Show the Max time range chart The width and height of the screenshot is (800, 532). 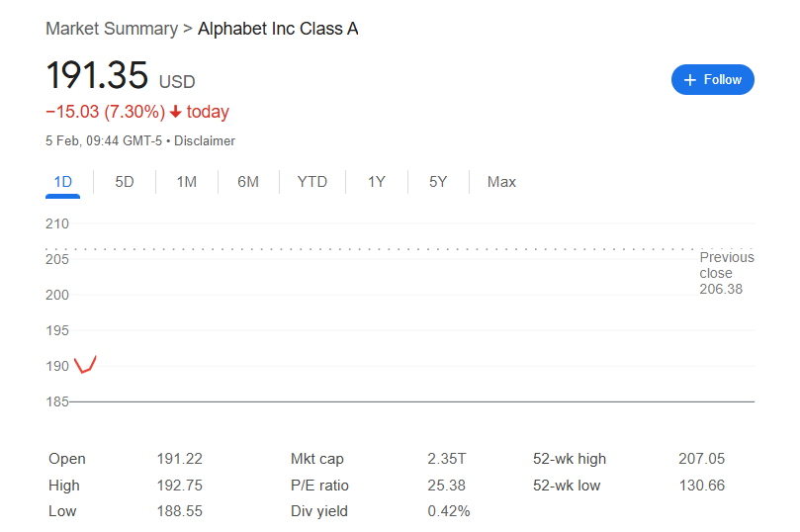pos(501,182)
